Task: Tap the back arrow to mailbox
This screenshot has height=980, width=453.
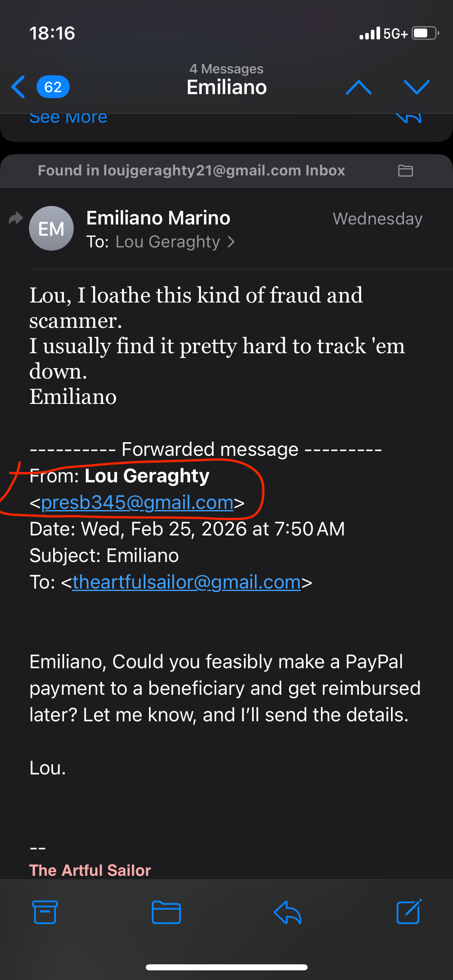Action: (18, 87)
